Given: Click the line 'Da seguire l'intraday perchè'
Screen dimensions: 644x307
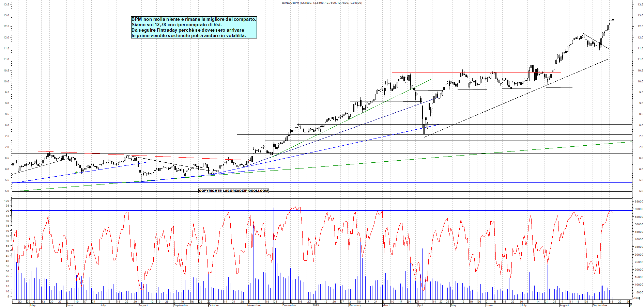Looking at the screenshot, I should tap(188, 30).
